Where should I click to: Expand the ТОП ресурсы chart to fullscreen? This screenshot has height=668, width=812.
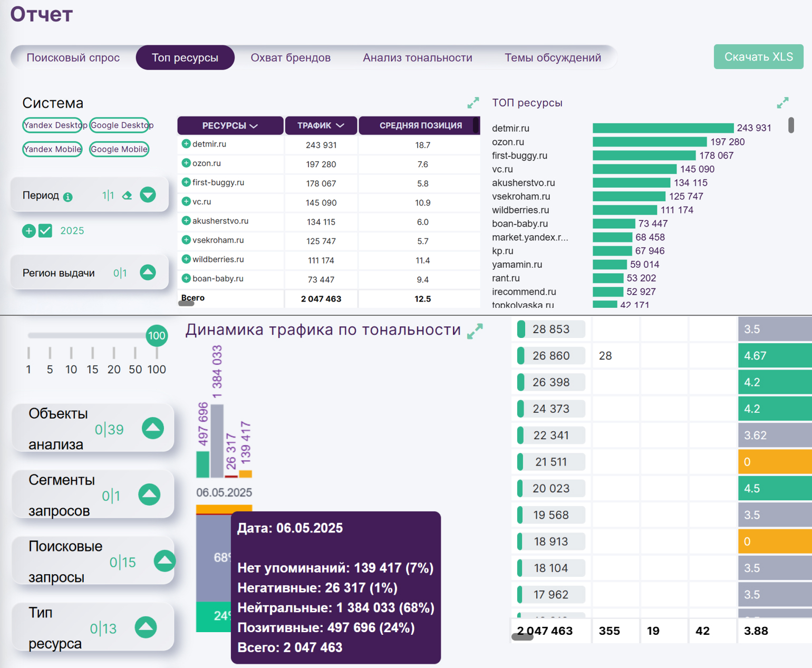(782, 103)
